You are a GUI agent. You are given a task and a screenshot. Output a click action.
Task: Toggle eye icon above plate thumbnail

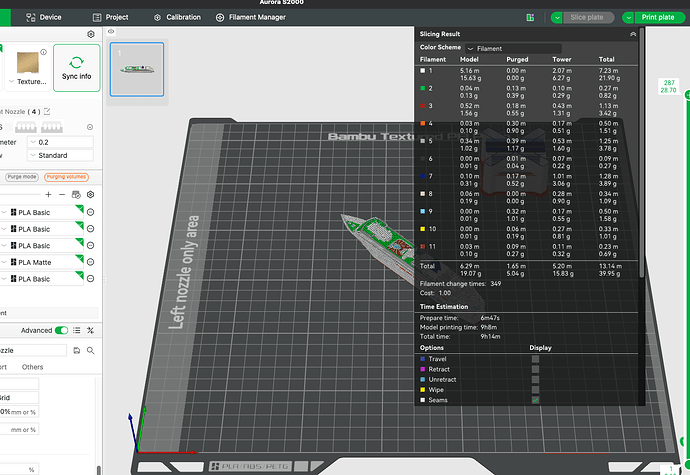(111, 31)
